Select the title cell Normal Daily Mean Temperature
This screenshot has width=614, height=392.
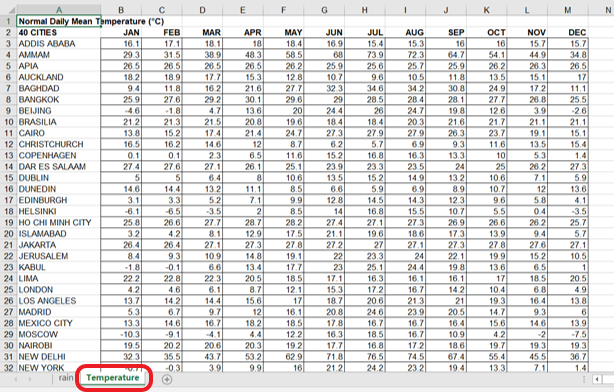pyautogui.click(x=59, y=21)
